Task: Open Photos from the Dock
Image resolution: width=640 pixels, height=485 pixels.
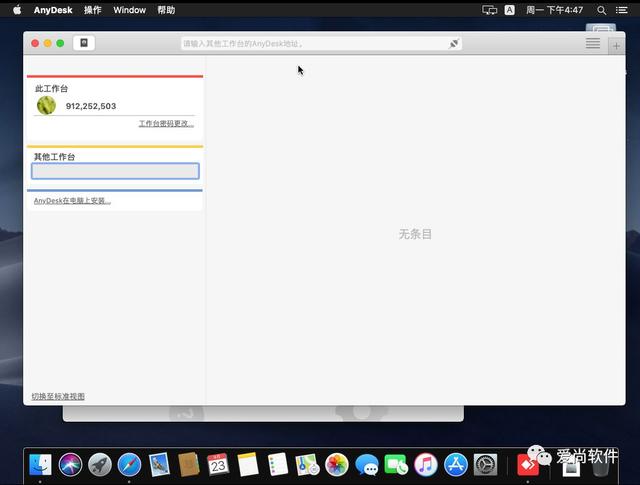Action: click(337, 465)
